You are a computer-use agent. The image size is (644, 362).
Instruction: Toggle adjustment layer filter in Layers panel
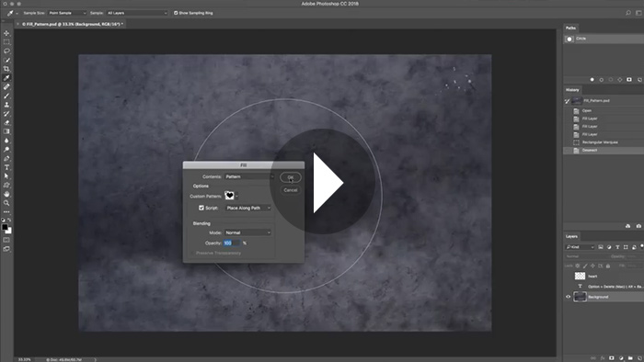point(609,247)
